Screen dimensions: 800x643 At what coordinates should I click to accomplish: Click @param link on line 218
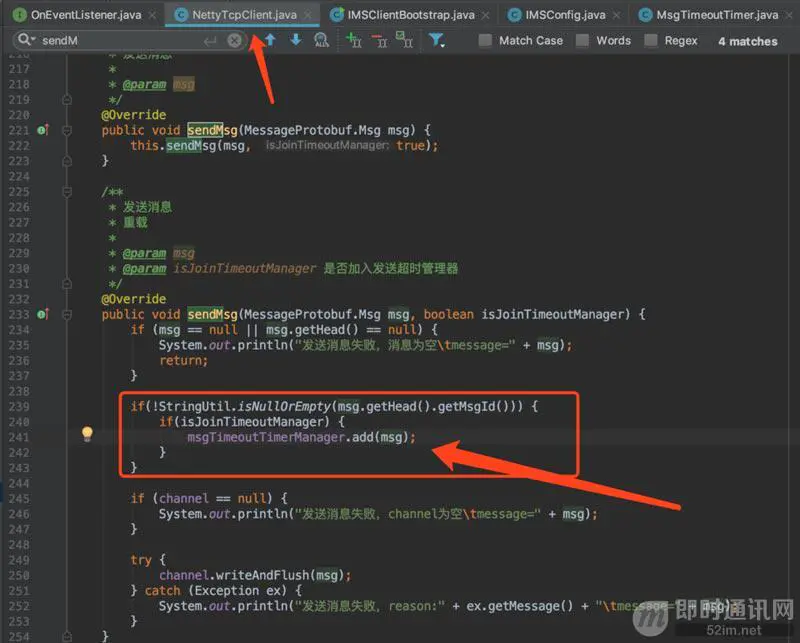pyautogui.click(x=144, y=84)
